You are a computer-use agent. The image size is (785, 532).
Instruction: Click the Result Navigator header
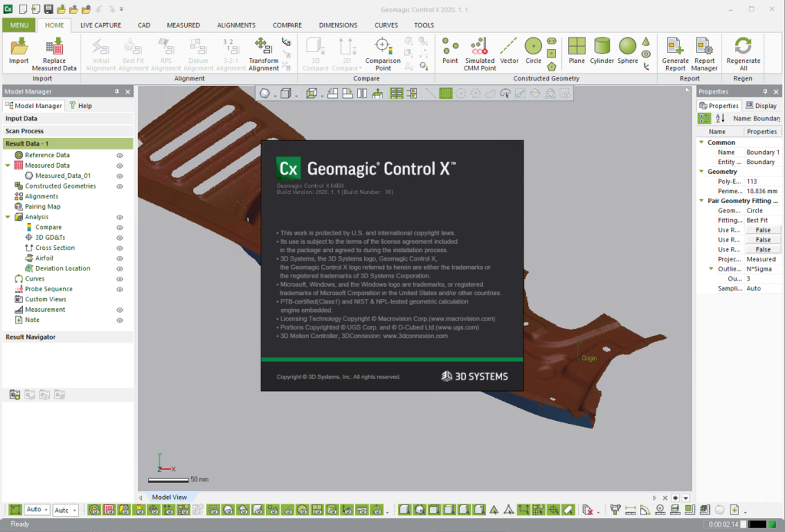pyautogui.click(x=68, y=337)
